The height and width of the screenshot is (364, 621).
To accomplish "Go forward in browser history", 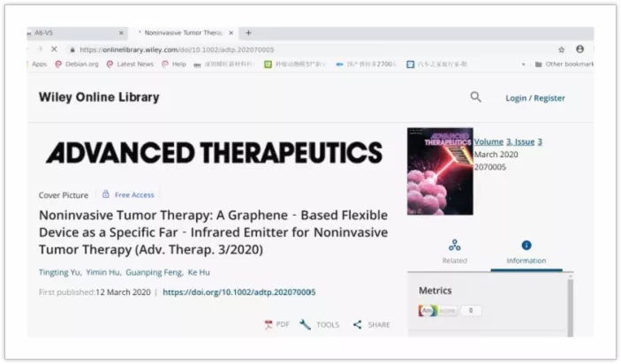I will [x=40, y=49].
